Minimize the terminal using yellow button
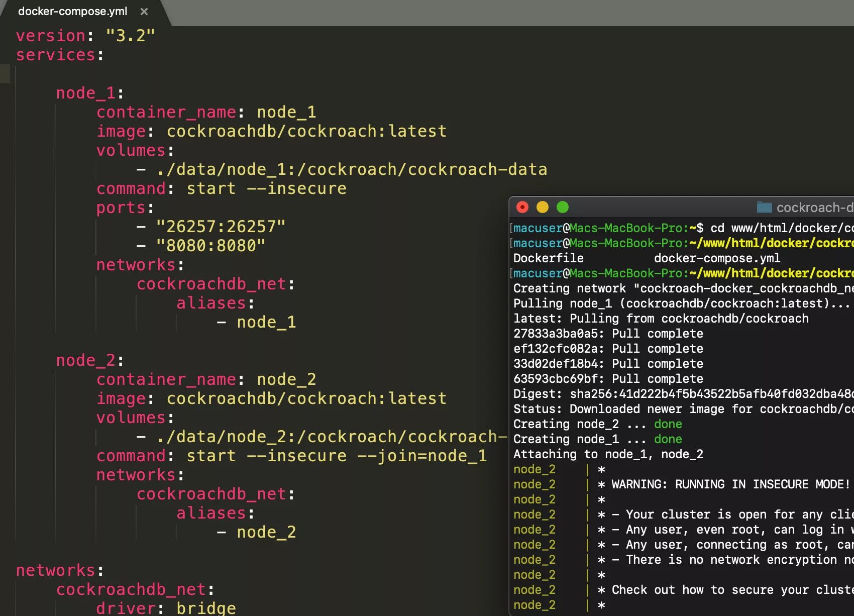This screenshot has height=616, width=854. pos(543,207)
